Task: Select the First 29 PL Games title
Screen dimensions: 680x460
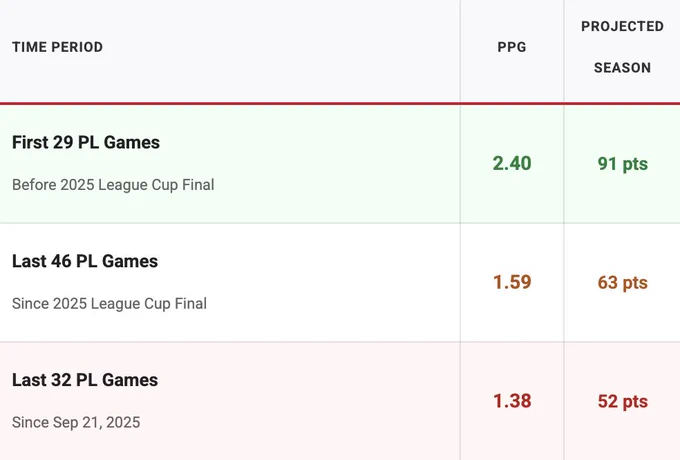Action: pos(86,143)
